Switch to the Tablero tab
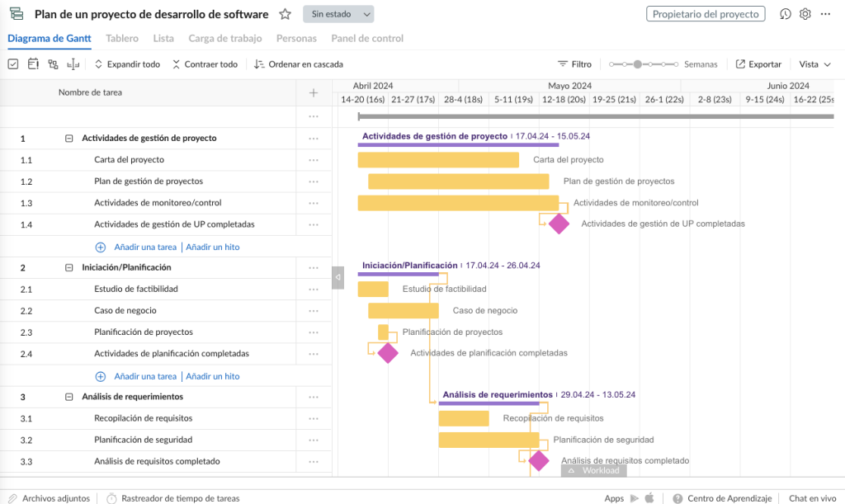The height and width of the screenshot is (504, 845). (122, 38)
